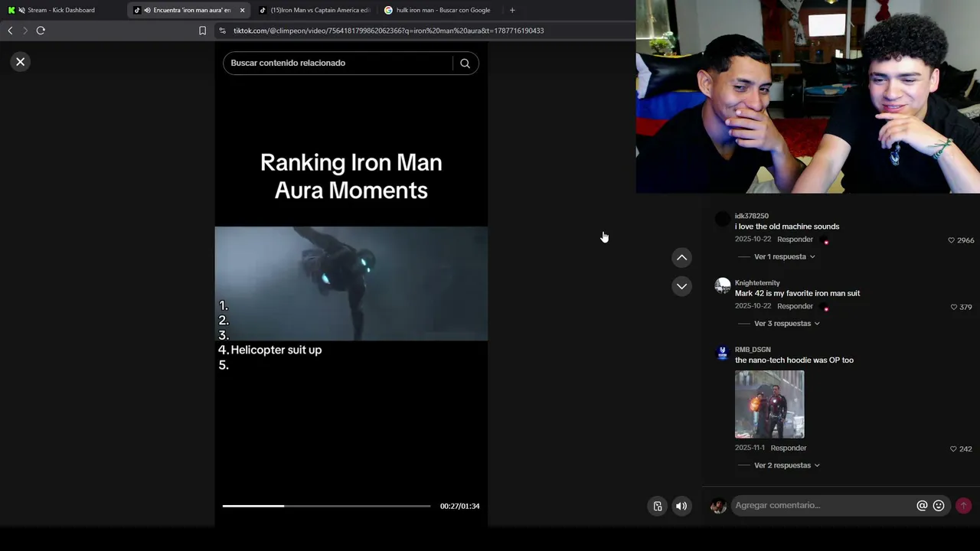980x551 pixels.
Task: Click the comment 'the nano-tech hoodie was OP too'
Action: point(794,360)
